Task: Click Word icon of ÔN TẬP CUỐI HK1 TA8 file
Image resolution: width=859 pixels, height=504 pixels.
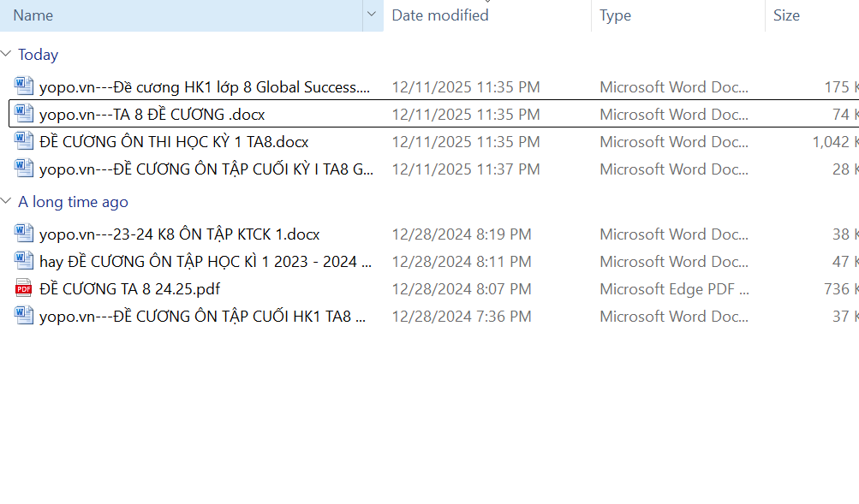Action: tap(24, 316)
